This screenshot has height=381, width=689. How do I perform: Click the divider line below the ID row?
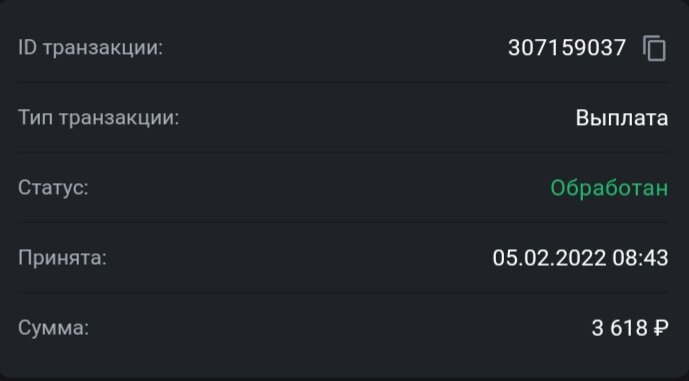[343, 82]
